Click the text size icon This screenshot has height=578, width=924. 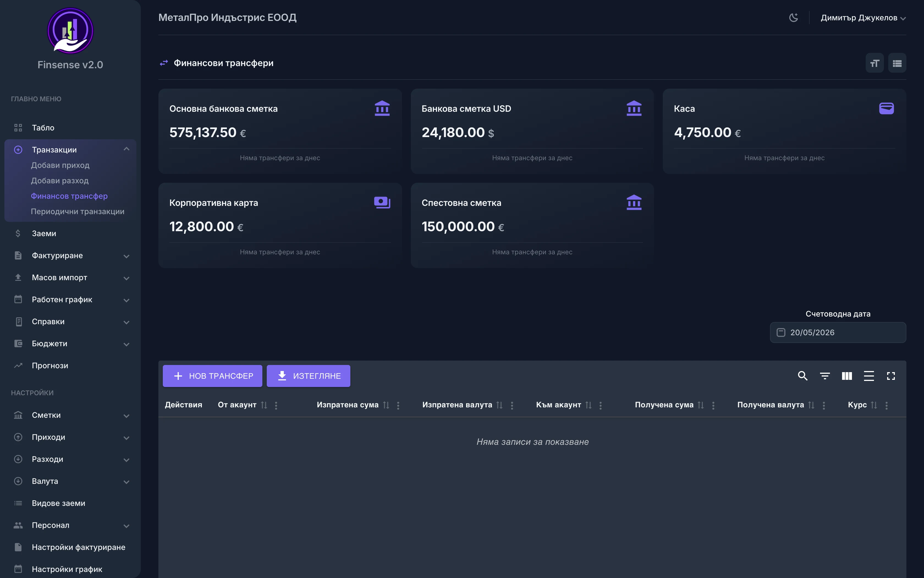pyautogui.click(x=875, y=63)
